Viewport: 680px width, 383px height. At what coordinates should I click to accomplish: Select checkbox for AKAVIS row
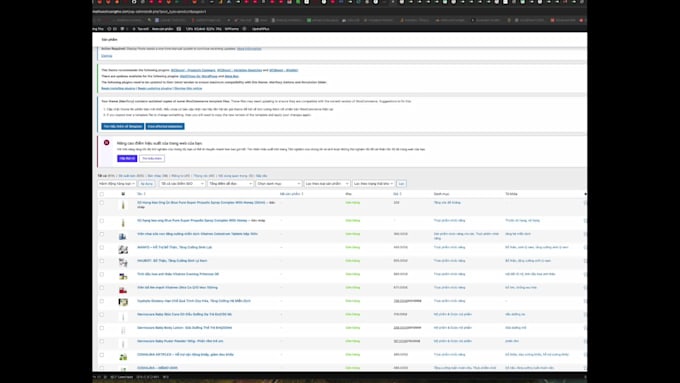102,247
